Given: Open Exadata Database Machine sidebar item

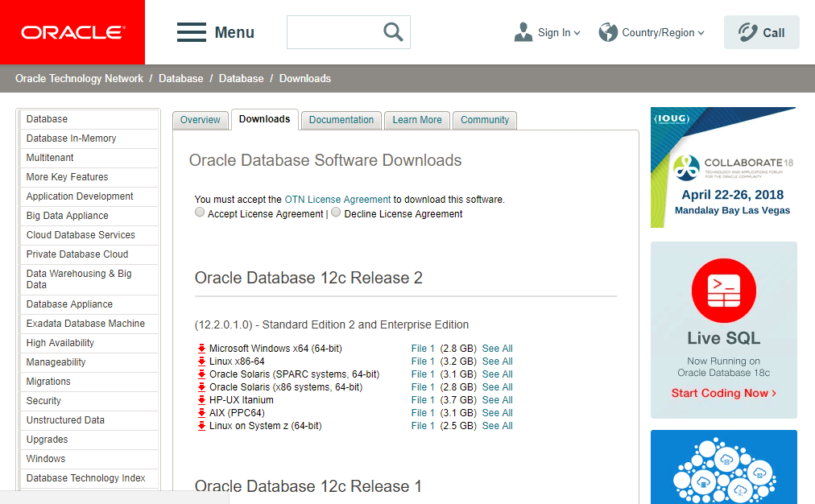Looking at the screenshot, I should click(89, 324).
